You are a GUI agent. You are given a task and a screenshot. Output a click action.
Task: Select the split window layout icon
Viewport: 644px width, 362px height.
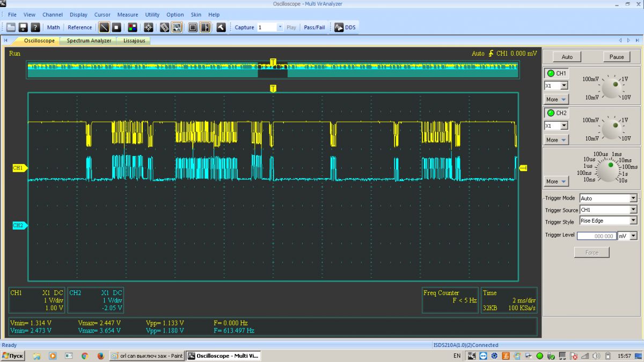pos(205,27)
